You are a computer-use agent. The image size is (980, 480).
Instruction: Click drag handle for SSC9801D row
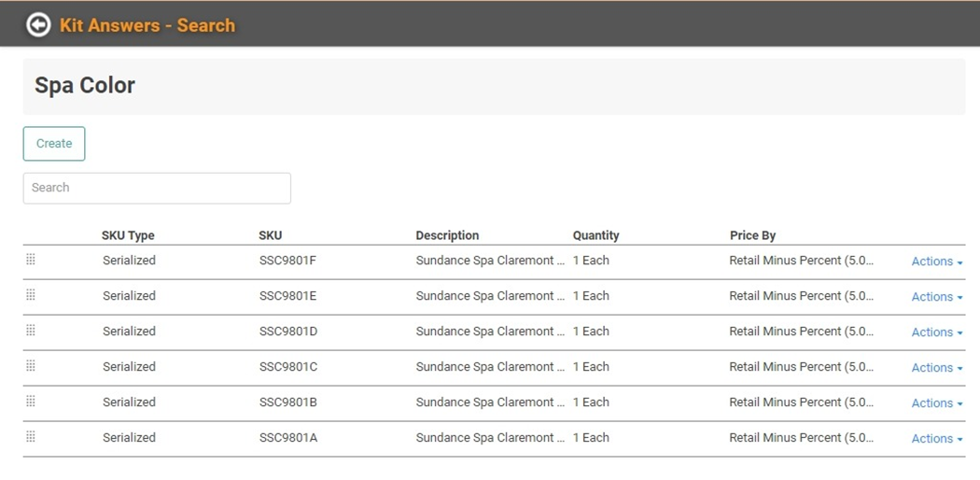(x=31, y=331)
